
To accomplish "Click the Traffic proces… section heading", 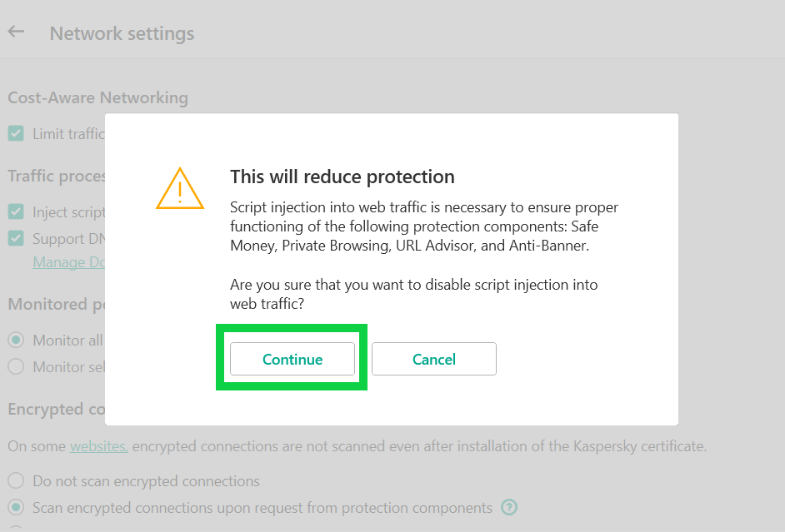I will (x=57, y=176).
